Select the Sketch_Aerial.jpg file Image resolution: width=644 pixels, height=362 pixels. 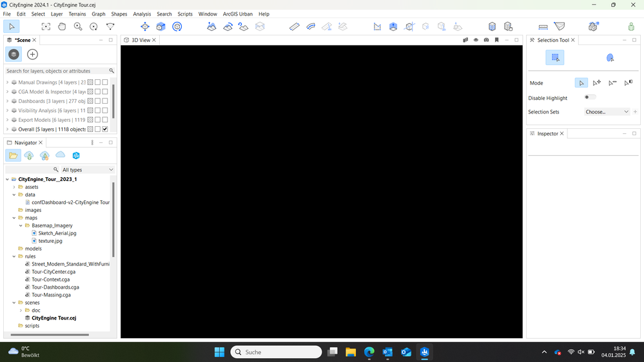[x=57, y=233]
